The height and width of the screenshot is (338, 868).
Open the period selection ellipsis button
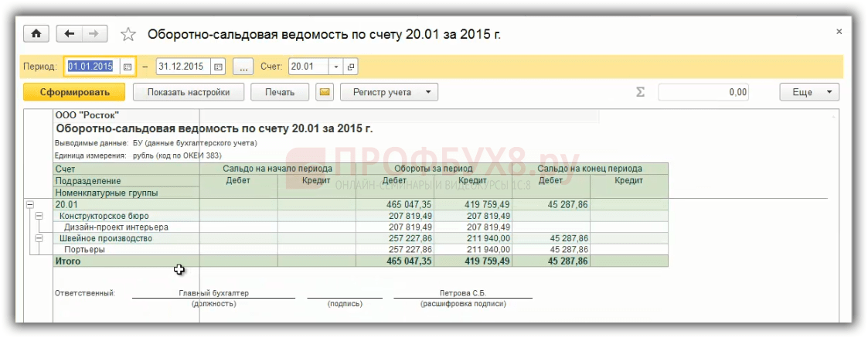click(243, 67)
